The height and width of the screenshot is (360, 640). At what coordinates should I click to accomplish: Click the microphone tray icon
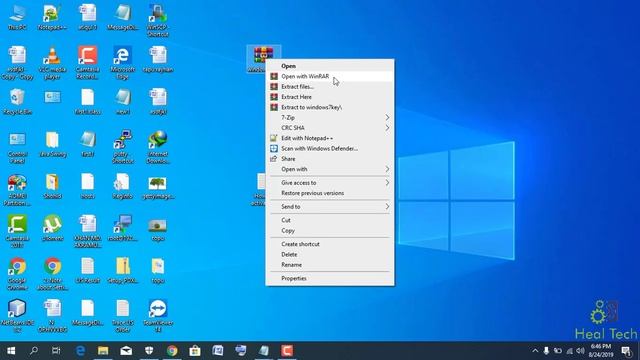pyautogui.click(x=546, y=351)
